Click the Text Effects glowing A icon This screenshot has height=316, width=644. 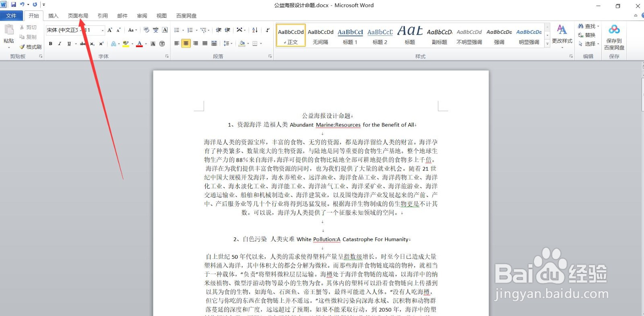[x=114, y=44]
